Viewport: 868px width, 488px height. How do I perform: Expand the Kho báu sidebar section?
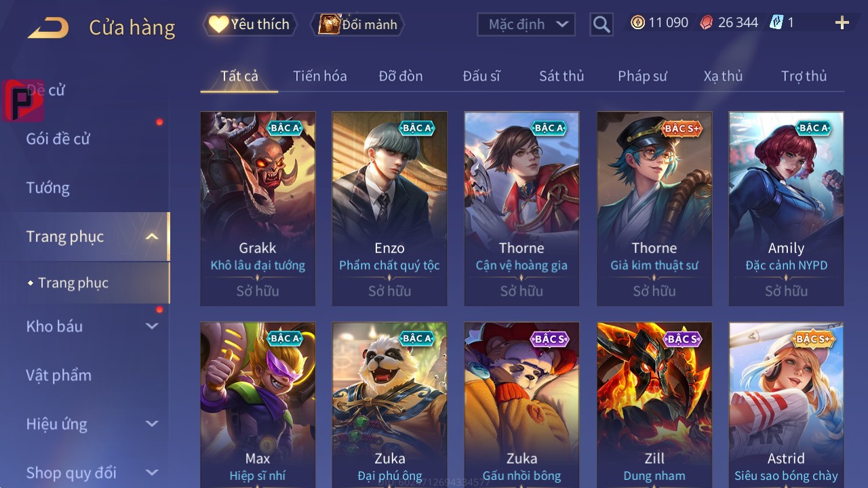pos(152,326)
